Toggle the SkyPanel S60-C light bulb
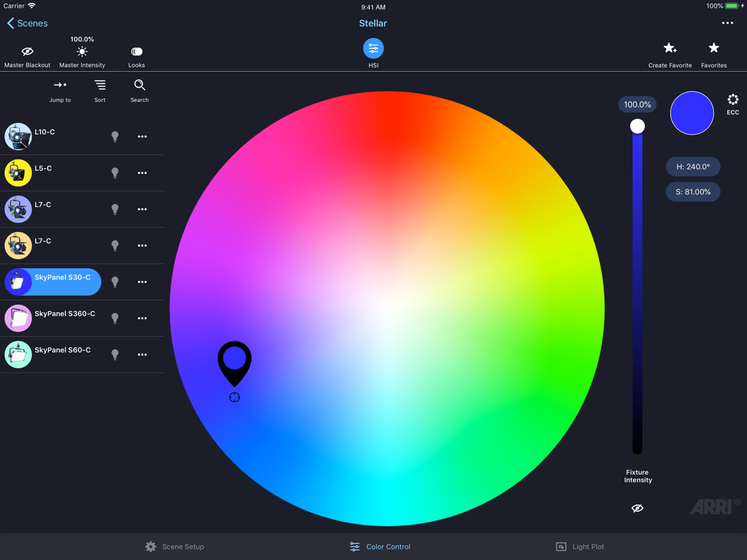 click(115, 354)
